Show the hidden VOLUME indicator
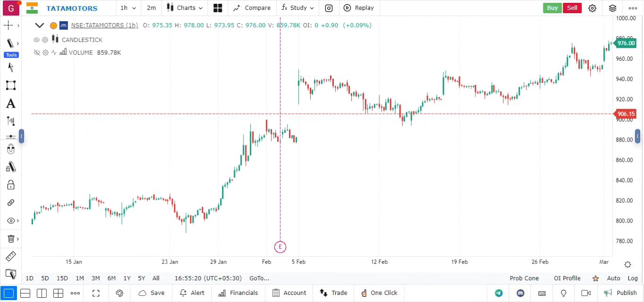The width and height of the screenshot is (644, 302). tap(36, 53)
